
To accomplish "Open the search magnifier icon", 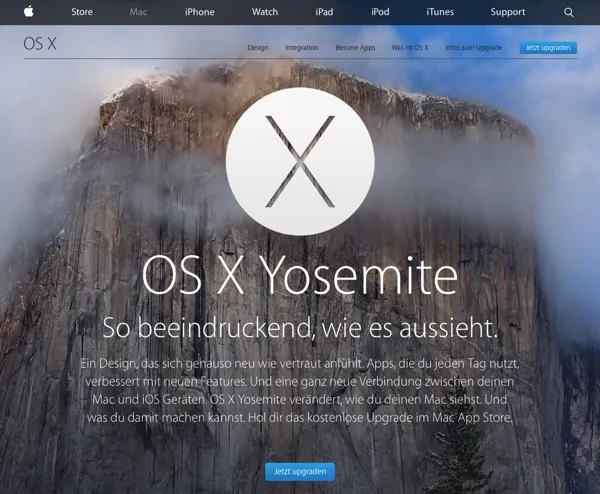I will coord(569,12).
